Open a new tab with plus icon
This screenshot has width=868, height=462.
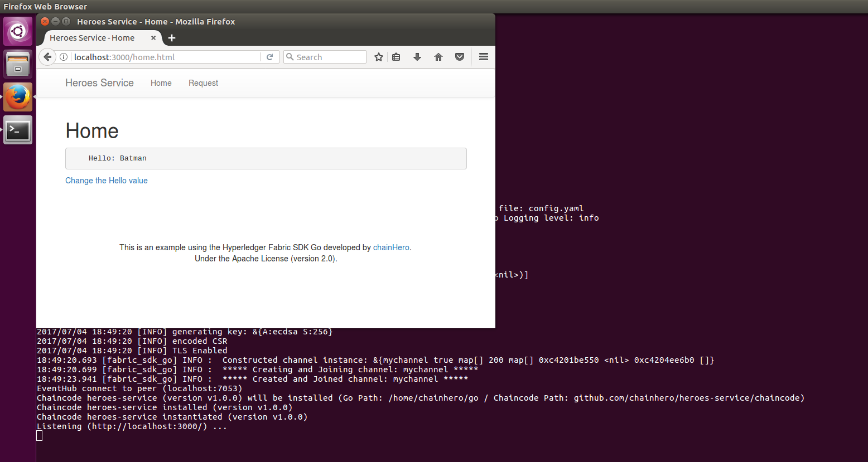click(172, 38)
